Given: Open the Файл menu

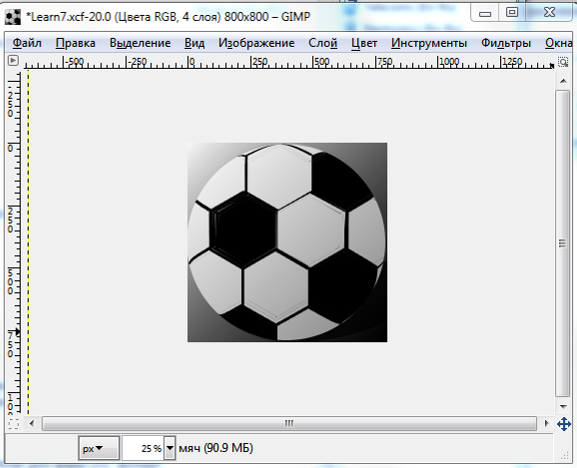Looking at the screenshot, I should (27, 43).
